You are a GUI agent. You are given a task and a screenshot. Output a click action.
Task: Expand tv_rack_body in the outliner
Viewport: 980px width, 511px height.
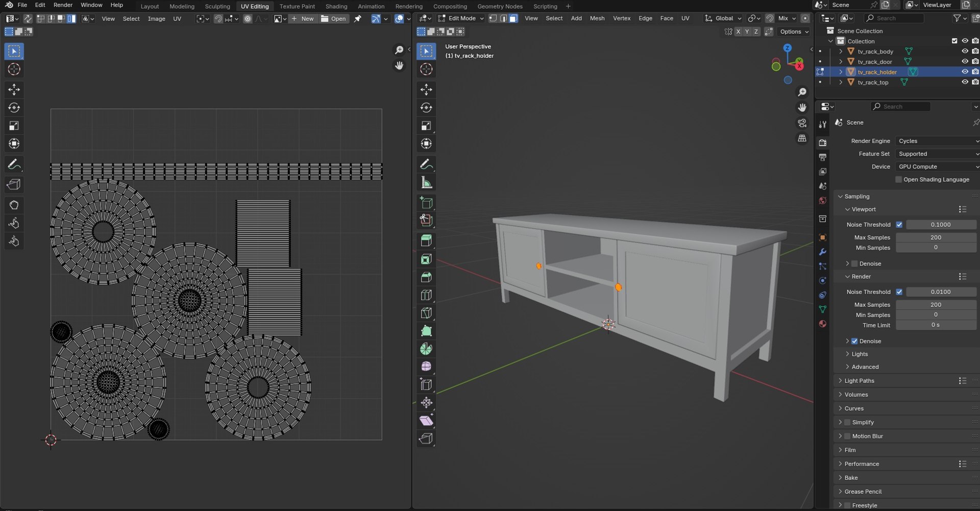(x=841, y=52)
